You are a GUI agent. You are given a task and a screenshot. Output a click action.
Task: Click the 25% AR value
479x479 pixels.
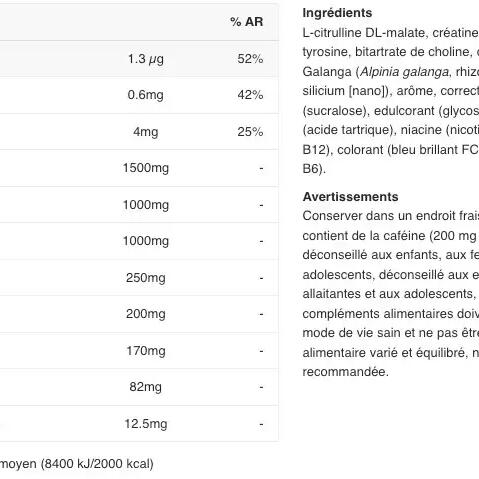(x=250, y=132)
